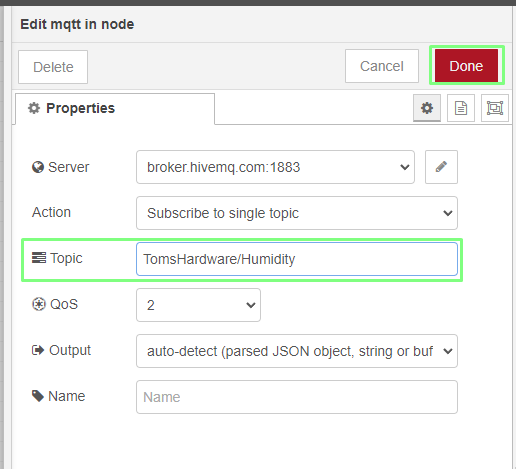Open node properties gear icon button

427,108
